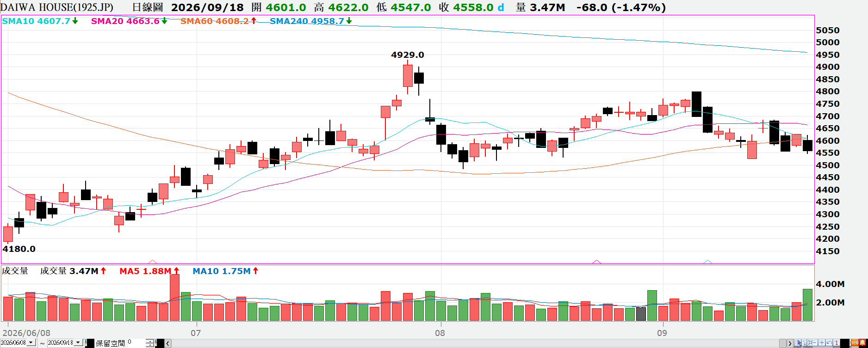Open the start date 2026/06/08 dropdown
The width and height of the screenshot is (868, 348).
(31, 342)
